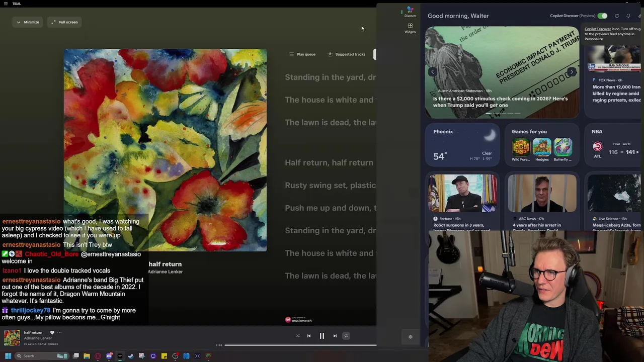The width and height of the screenshot is (644, 362).
Task: Open File Explorer from the taskbar
Action: click(x=87, y=356)
